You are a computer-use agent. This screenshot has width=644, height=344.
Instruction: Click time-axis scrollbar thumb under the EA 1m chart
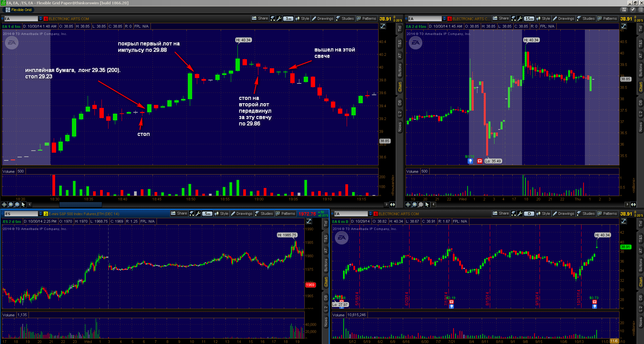[81, 204]
